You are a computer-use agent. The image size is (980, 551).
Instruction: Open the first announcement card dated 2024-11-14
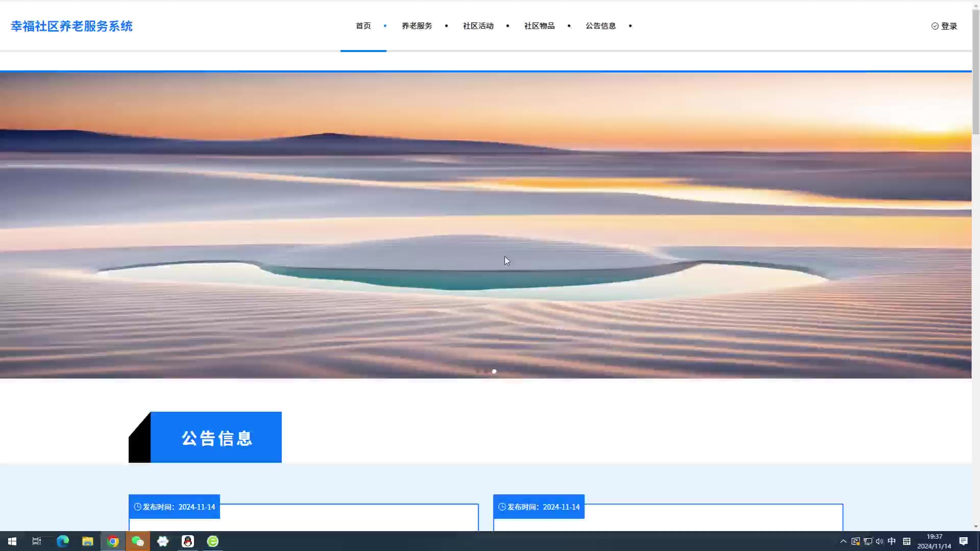(x=303, y=518)
